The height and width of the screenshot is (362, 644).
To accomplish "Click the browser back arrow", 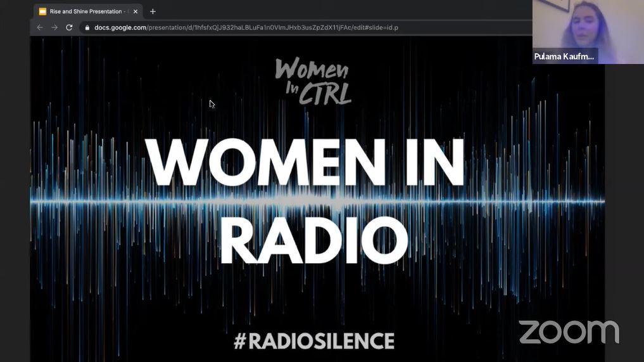I will [x=40, y=27].
